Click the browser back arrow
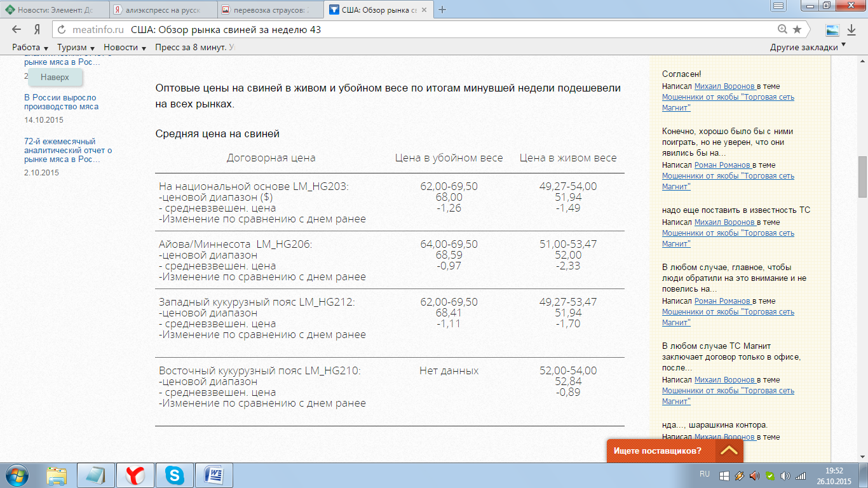 (x=17, y=30)
